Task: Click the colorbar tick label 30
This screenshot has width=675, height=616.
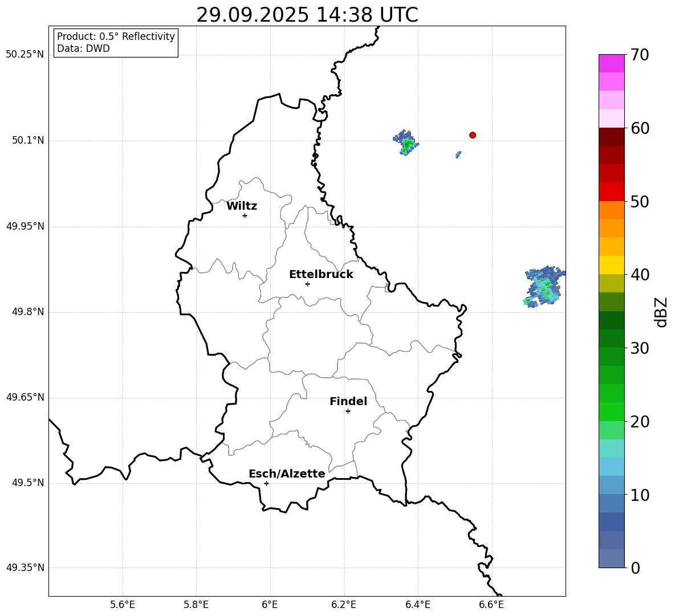Action: pos(640,348)
